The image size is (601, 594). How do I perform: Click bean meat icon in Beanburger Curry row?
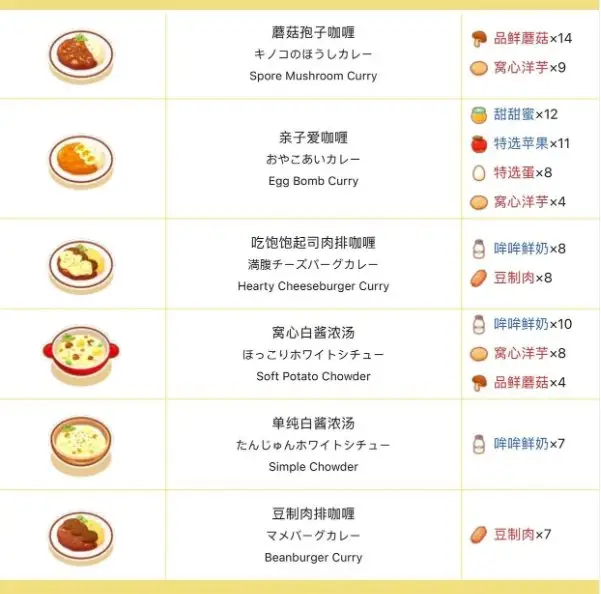pos(480,535)
